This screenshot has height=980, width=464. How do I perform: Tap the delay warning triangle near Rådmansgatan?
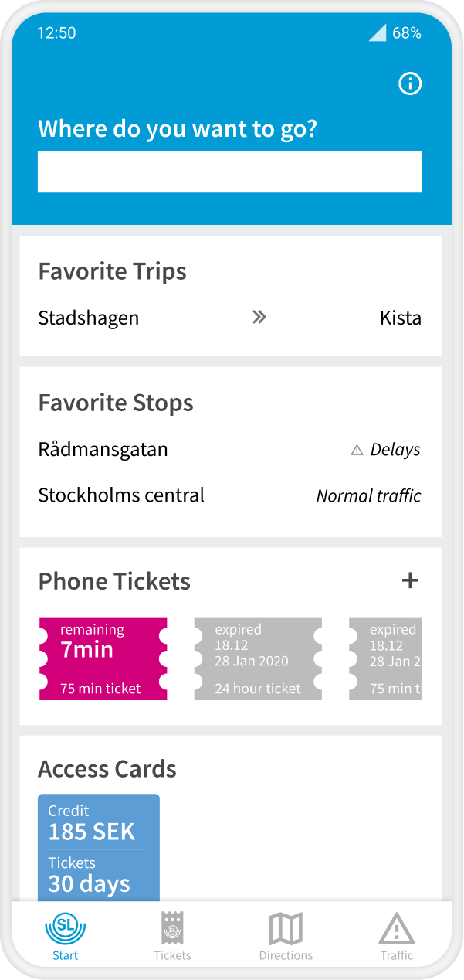357,450
